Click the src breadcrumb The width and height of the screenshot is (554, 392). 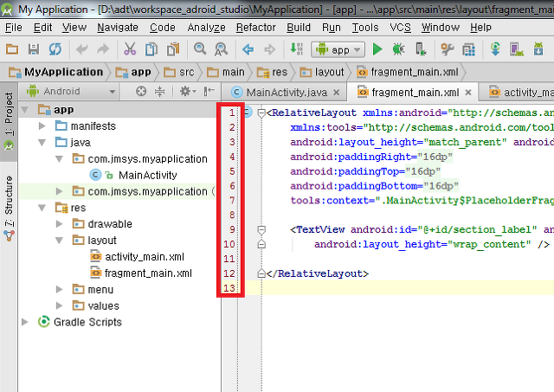[179, 72]
